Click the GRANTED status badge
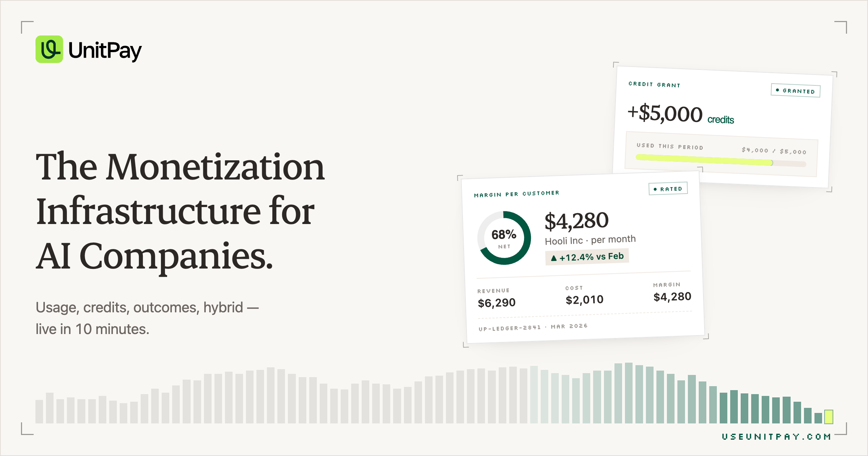This screenshot has width=868, height=456. coord(796,90)
